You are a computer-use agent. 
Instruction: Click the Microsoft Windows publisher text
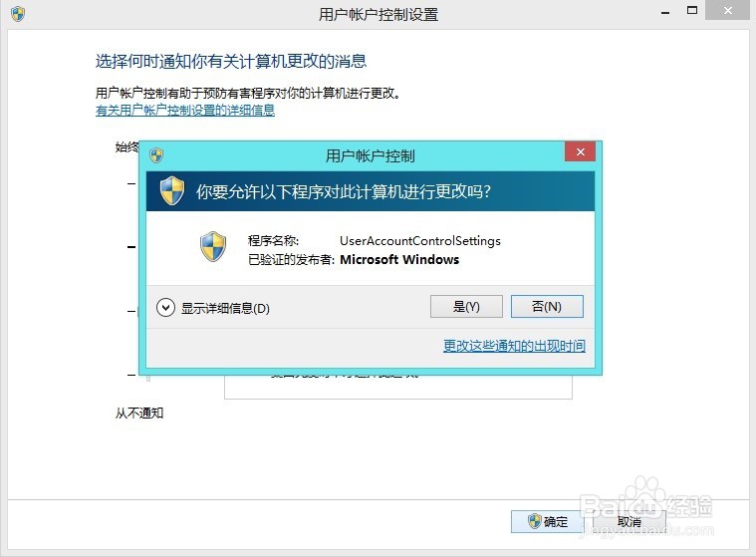tap(399, 259)
